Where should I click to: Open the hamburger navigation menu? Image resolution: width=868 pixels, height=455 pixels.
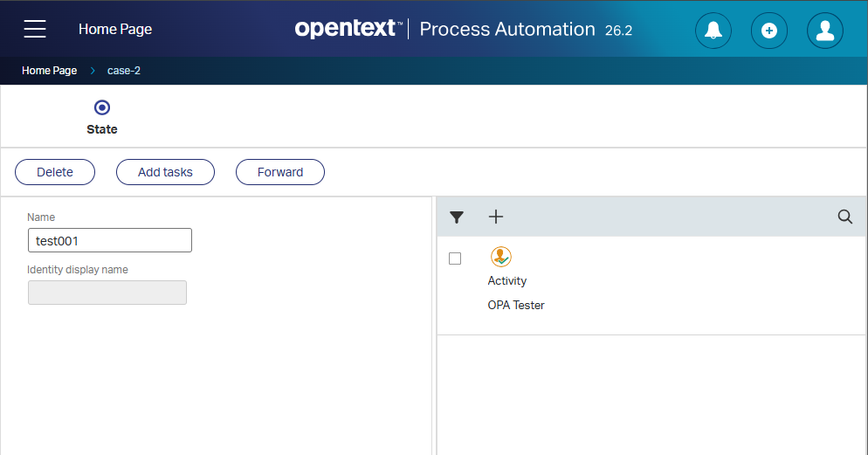coord(35,29)
